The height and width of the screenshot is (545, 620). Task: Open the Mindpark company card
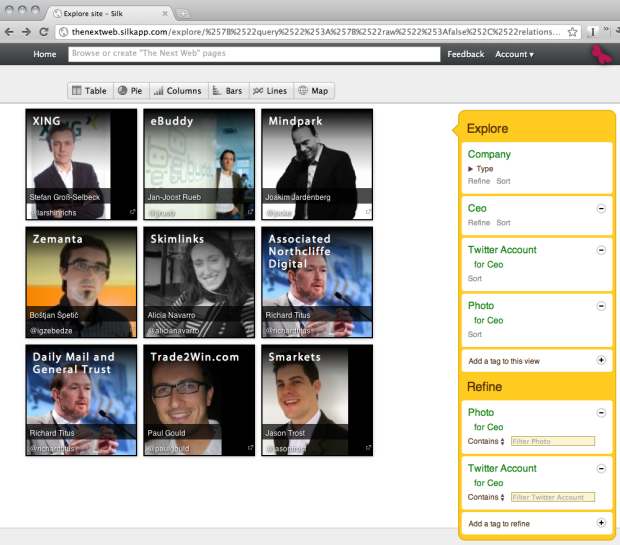(317, 164)
